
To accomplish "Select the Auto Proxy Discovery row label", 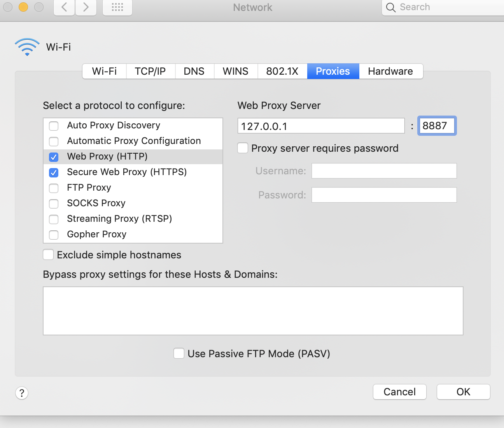I will tap(114, 125).
